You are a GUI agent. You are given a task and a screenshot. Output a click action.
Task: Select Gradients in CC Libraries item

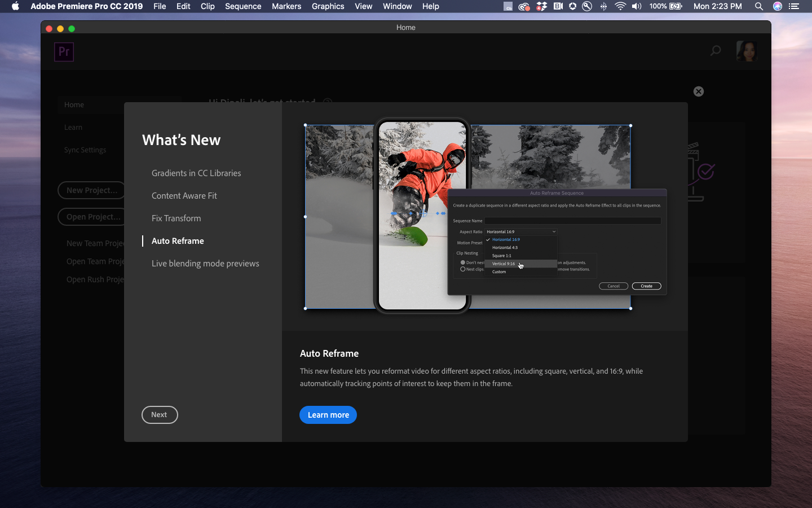[196, 173]
